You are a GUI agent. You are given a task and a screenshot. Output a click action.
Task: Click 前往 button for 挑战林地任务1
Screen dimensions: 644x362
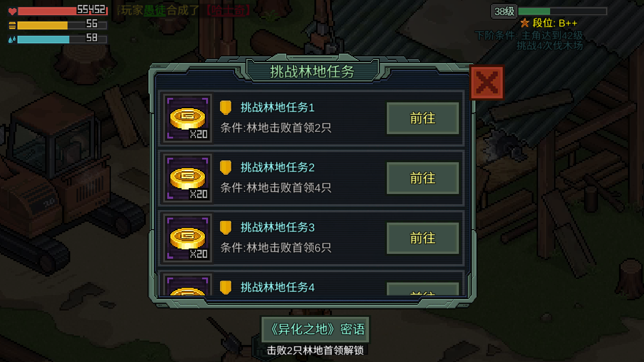(423, 118)
